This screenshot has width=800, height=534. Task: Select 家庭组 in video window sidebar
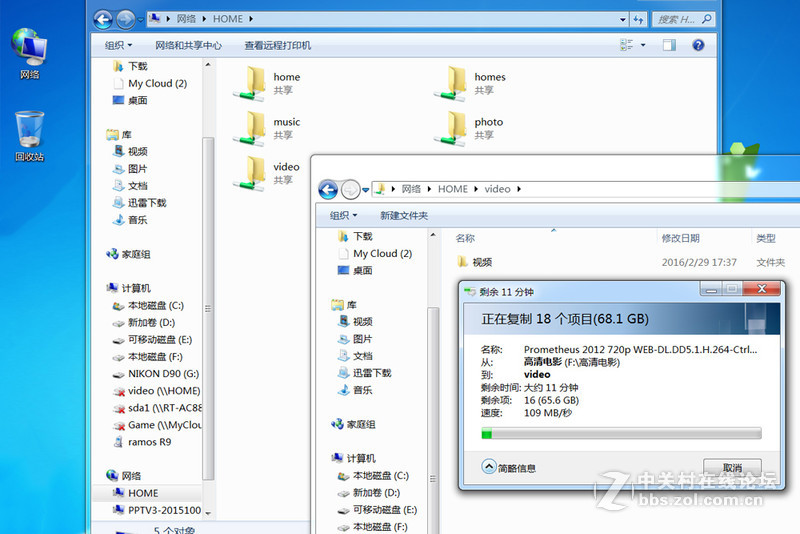tap(353, 424)
